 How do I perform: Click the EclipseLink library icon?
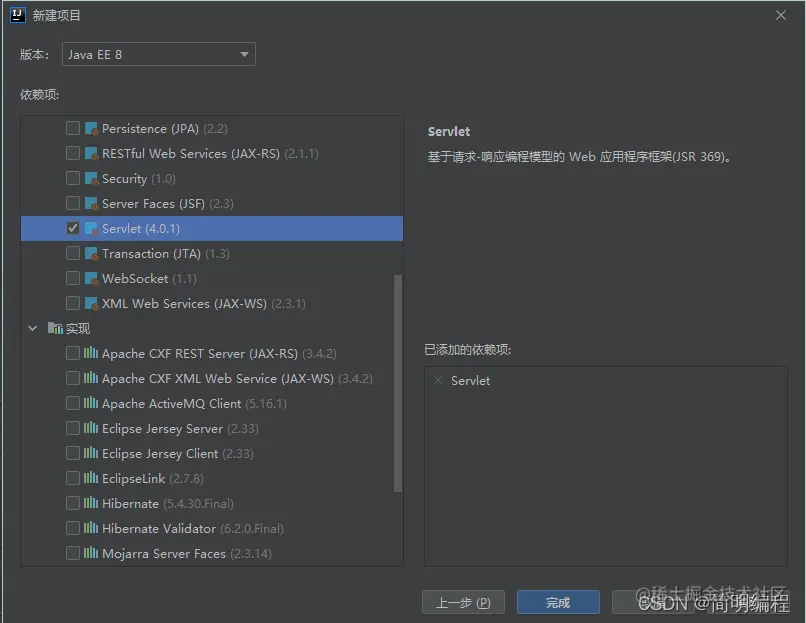[90, 478]
